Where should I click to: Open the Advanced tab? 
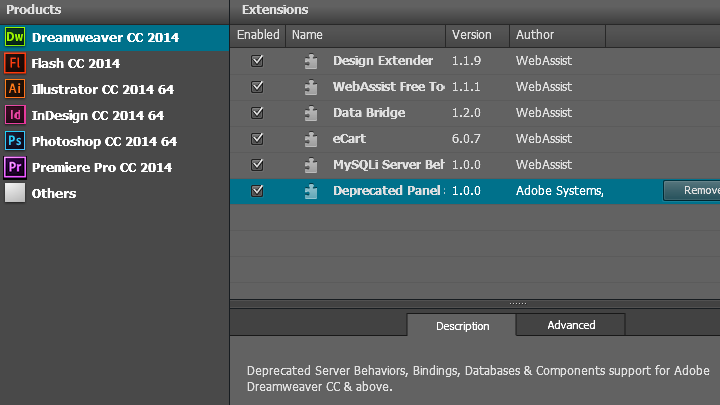[x=571, y=325]
